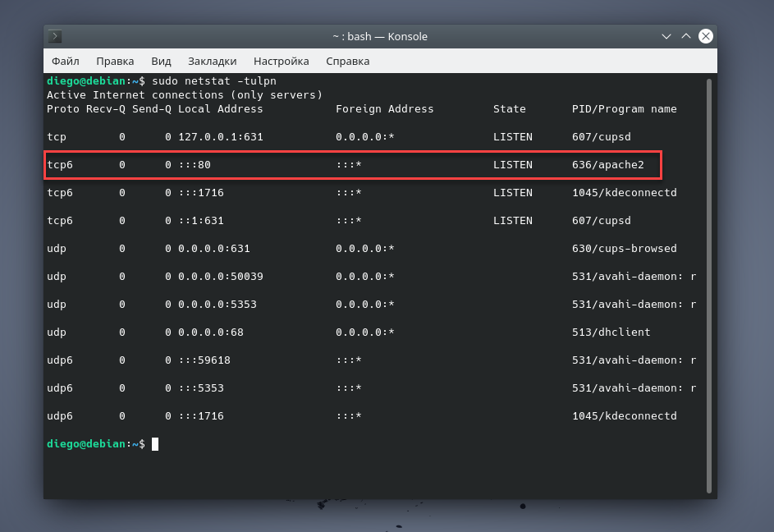Open the Вид menu

click(161, 61)
